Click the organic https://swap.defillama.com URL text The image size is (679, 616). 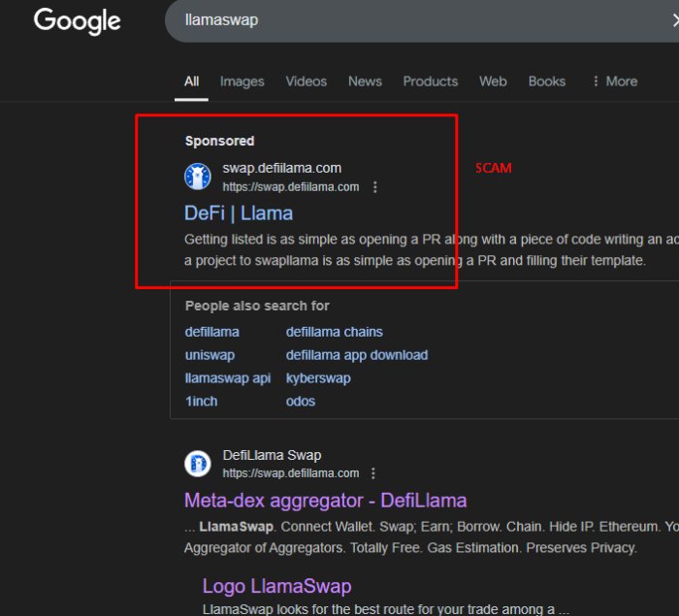click(291, 473)
